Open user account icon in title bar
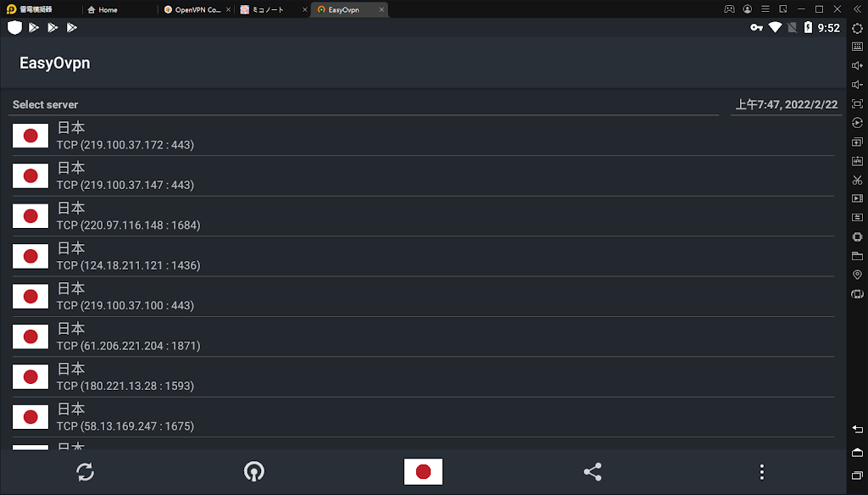 748,9
